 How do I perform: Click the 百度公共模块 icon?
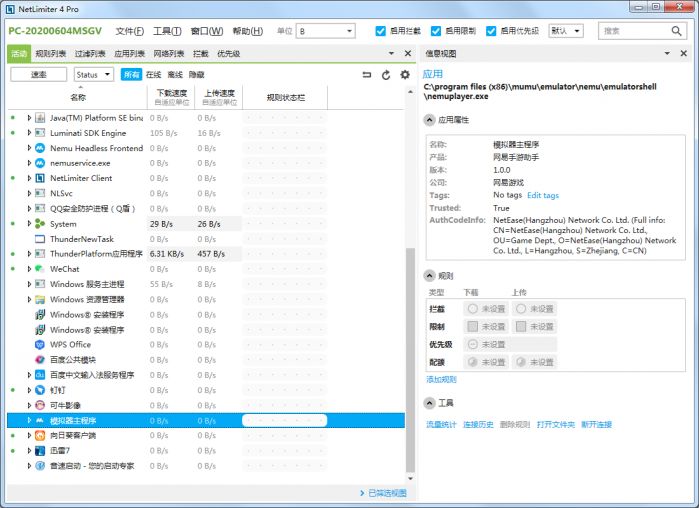tap(40, 360)
